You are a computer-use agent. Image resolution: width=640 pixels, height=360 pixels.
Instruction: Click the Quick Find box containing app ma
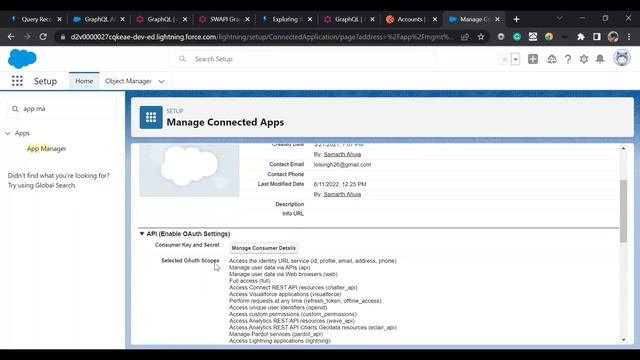(62, 109)
